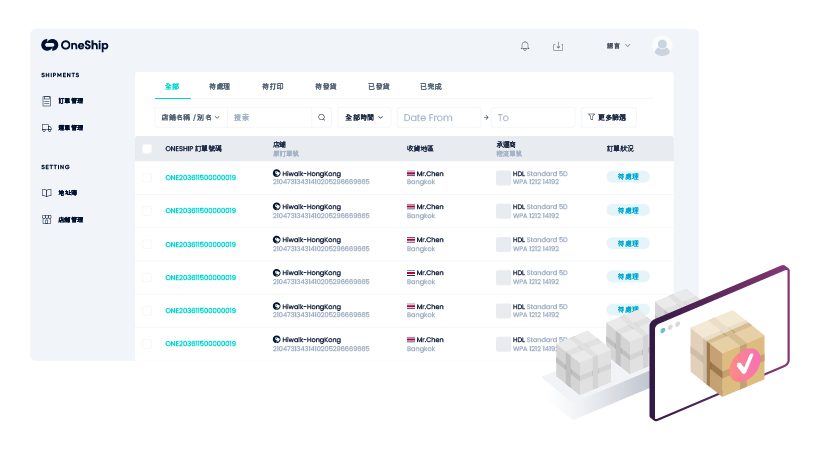The width and height of the screenshot is (820, 450).
Task: Click the Hiwalk store logo in fourth row
Action: click(x=277, y=273)
